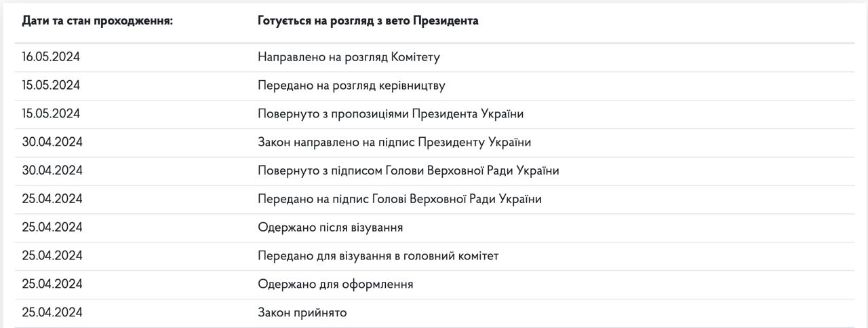Click the 'Дати та стан проходження:' header
Image resolution: width=868 pixels, height=328 pixels.
(98, 21)
